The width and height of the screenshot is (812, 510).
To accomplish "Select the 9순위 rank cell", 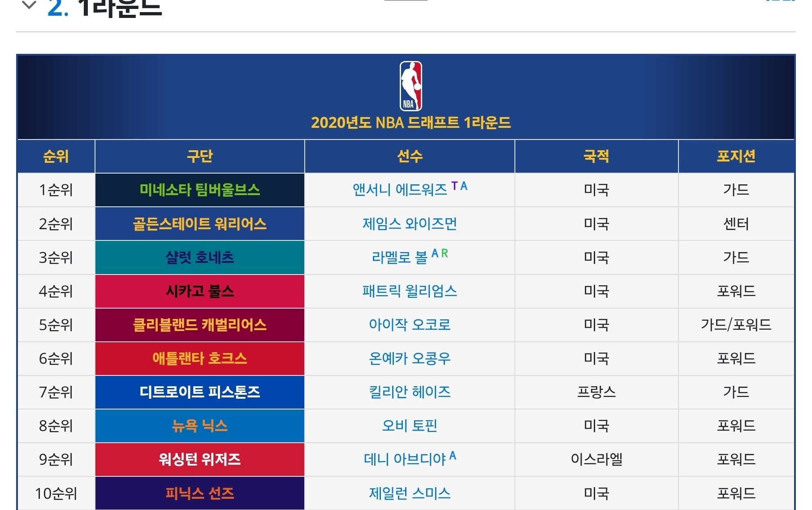I will click(56, 459).
